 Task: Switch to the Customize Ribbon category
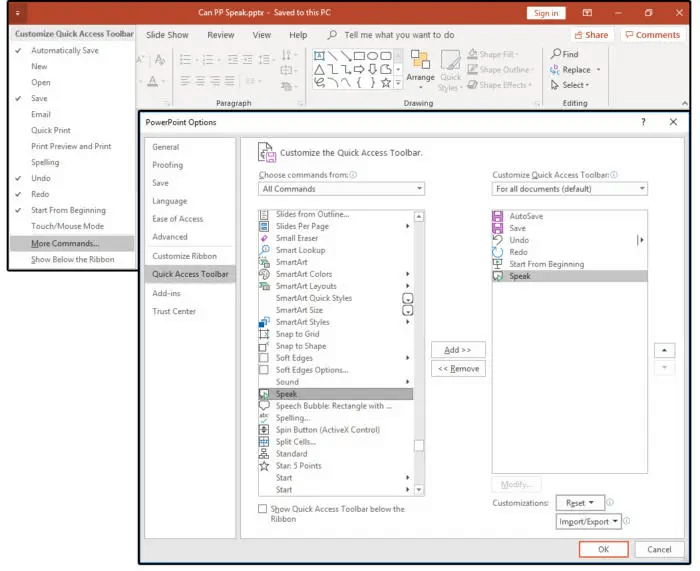tap(184, 256)
